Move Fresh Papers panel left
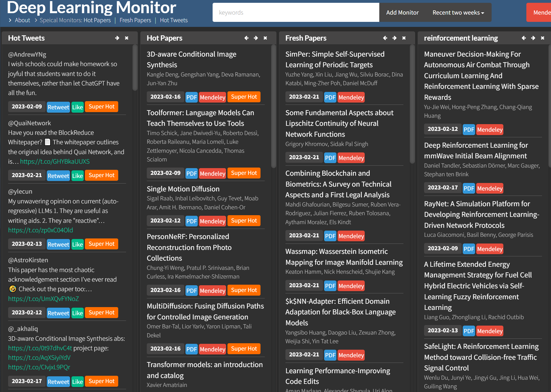The image size is (551, 392). tap(385, 38)
